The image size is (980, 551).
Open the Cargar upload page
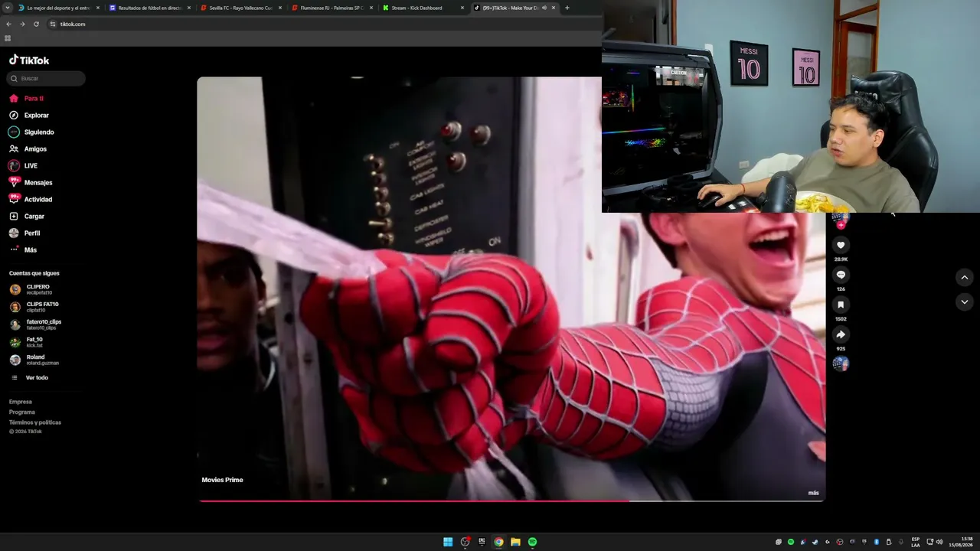(x=27, y=217)
